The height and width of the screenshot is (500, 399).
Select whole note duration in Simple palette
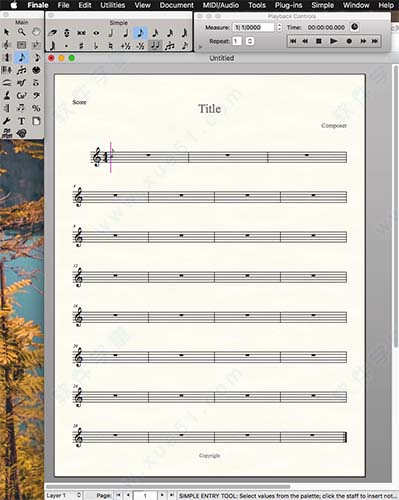click(96, 33)
